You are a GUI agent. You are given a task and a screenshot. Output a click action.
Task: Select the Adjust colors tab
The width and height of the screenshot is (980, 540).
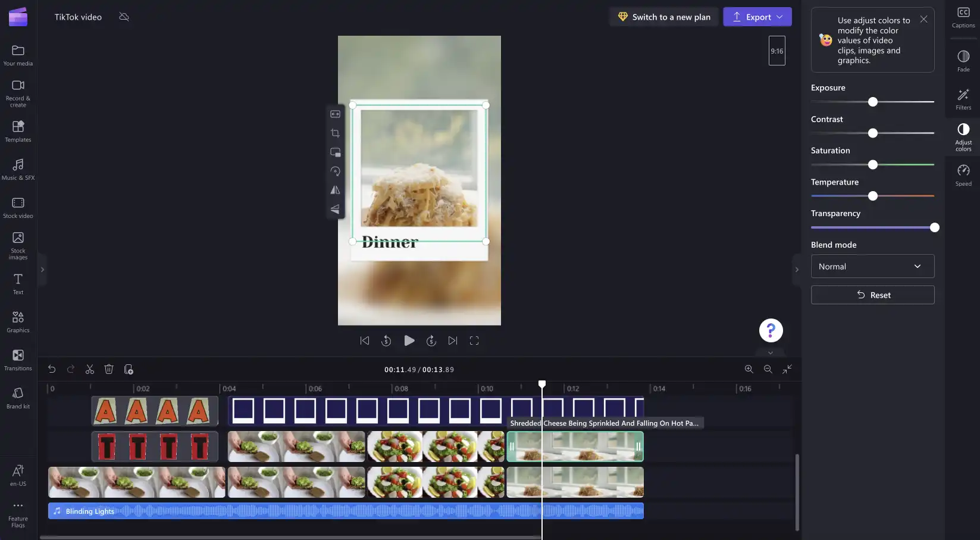click(963, 137)
